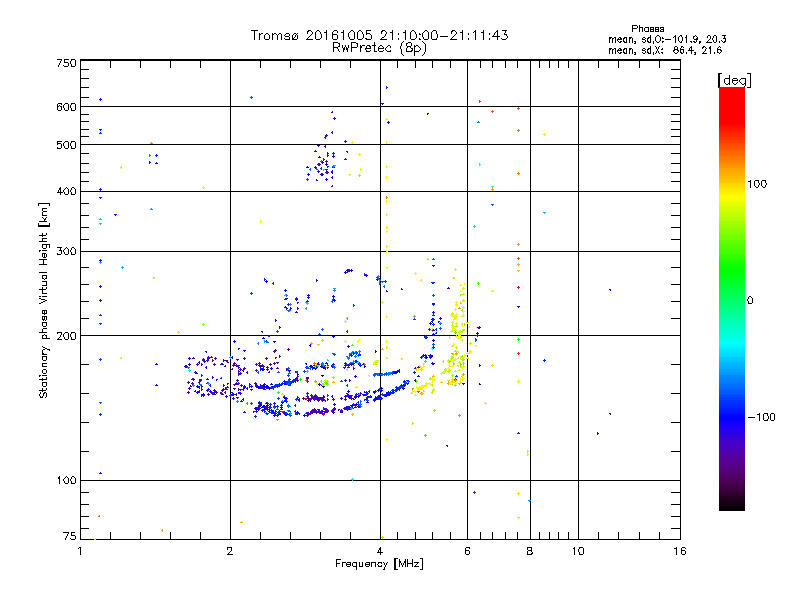Click the y-axis tick label '75'

click(x=70, y=536)
